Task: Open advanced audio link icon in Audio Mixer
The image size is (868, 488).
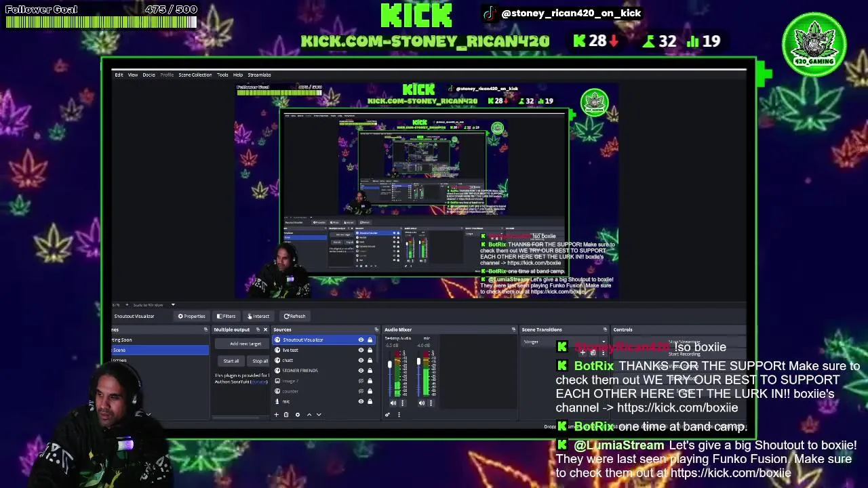Action: [x=387, y=415]
